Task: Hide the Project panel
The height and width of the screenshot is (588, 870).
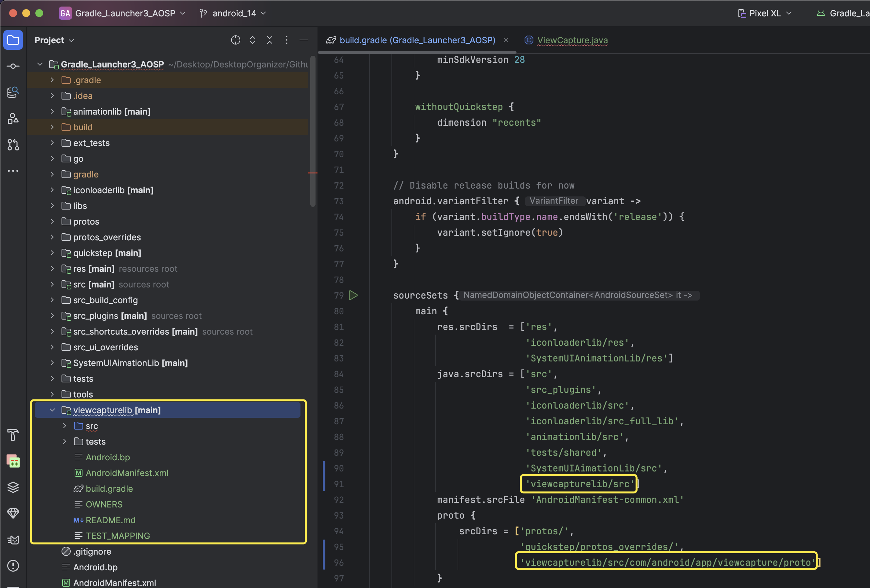Action: pos(304,40)
